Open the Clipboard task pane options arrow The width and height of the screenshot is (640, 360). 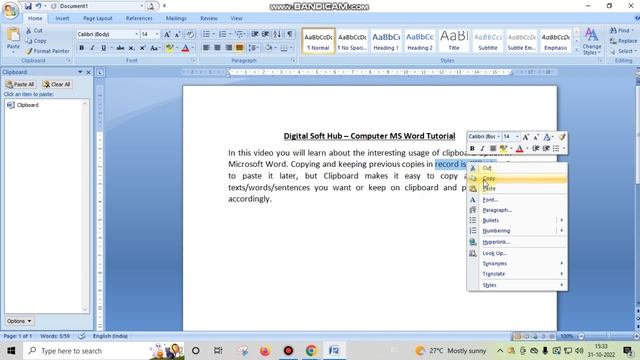pos(80,72)
